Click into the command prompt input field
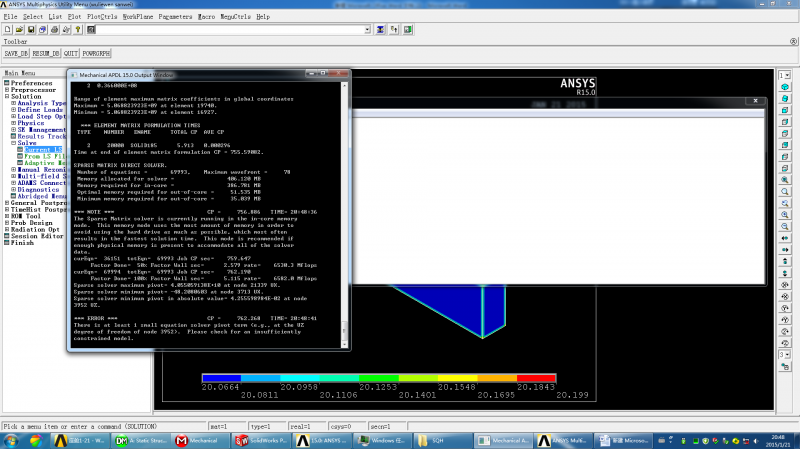This screenshot has height=449, width=800. coord(230,30)
